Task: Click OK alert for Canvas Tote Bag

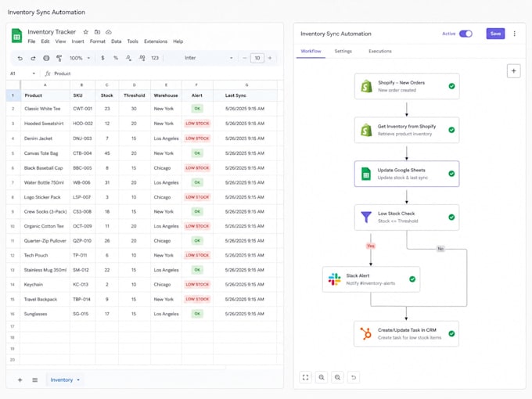Action: tap(197, 153)
